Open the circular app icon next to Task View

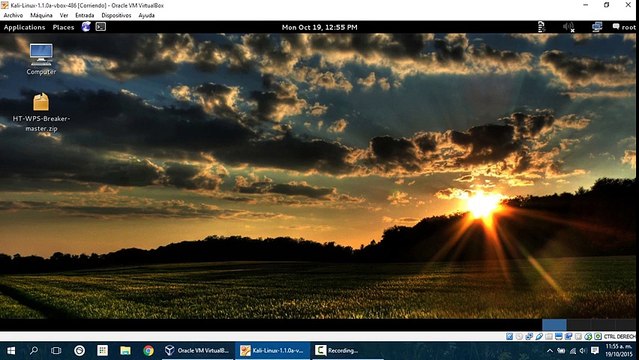(79, 351)
